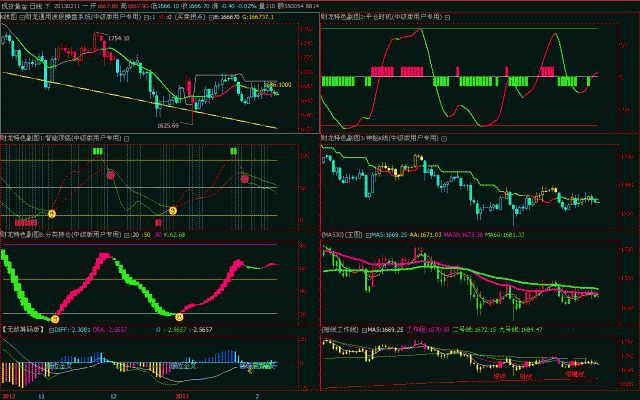
Task: Click the green bar signal at top of smart top-bottom panel
Action: pyautogui.click(x=98, y=150)
